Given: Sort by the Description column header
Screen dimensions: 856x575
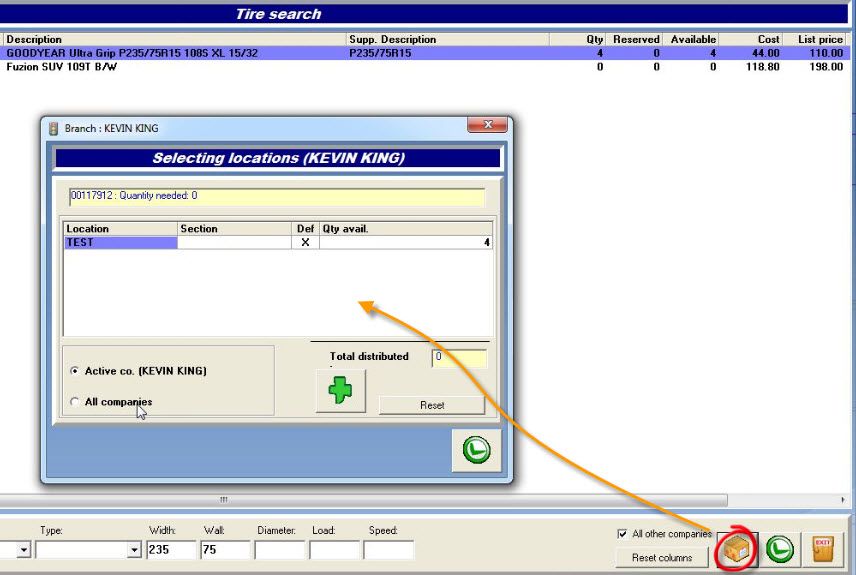Looking at the screenshot, I should (175, 39).
